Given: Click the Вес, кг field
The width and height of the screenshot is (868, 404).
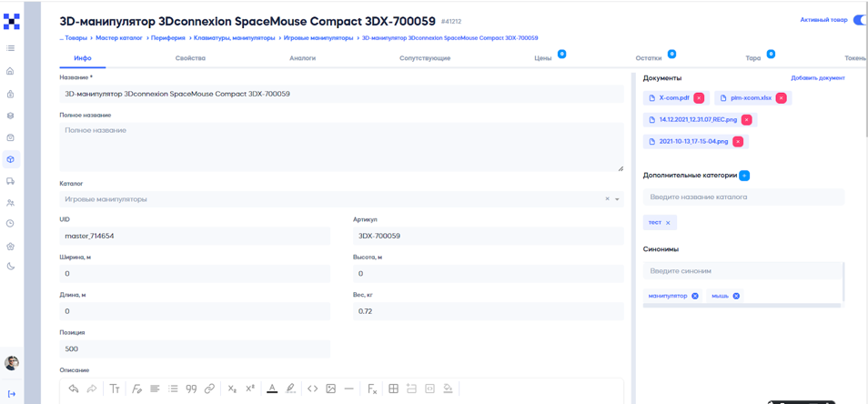Looking at the screenshot, I should click(x=489, y=311).
